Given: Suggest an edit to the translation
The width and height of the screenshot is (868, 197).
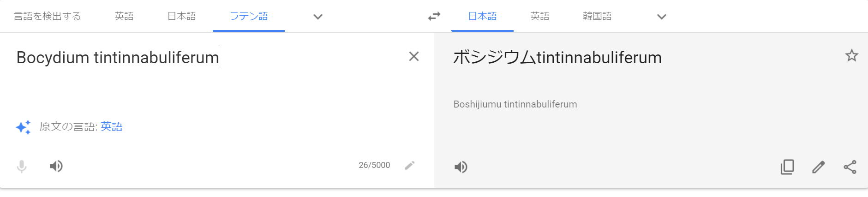Looking at the screenshot, I should 818,167.
